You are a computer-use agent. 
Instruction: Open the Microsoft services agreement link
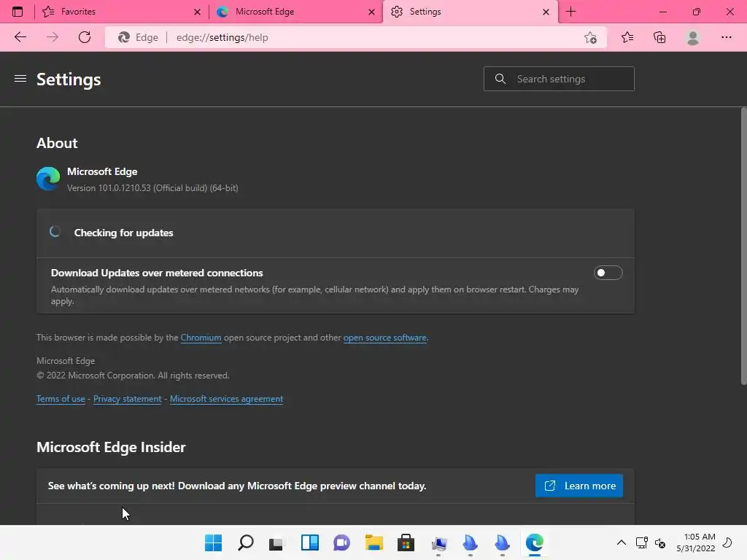click(x=226, y=399)
